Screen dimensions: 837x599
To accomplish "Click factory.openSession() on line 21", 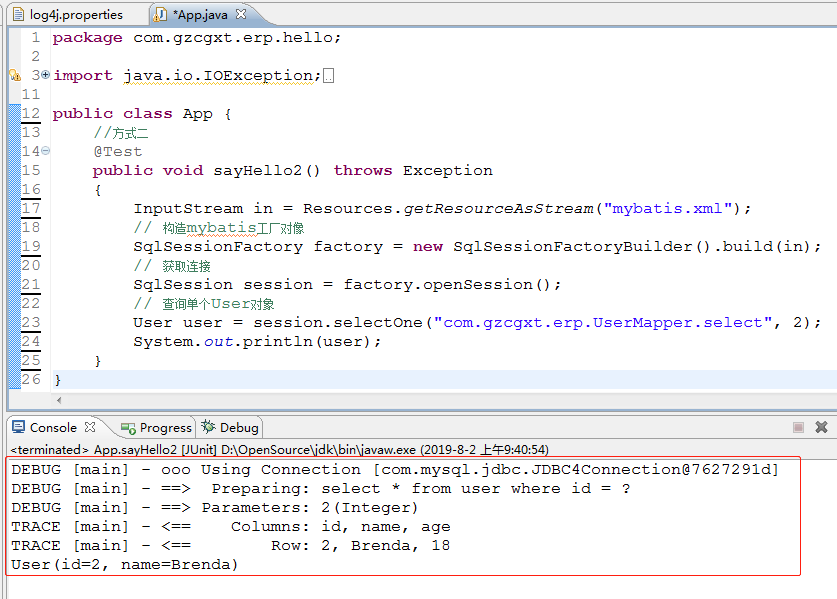I will (452, 285).
